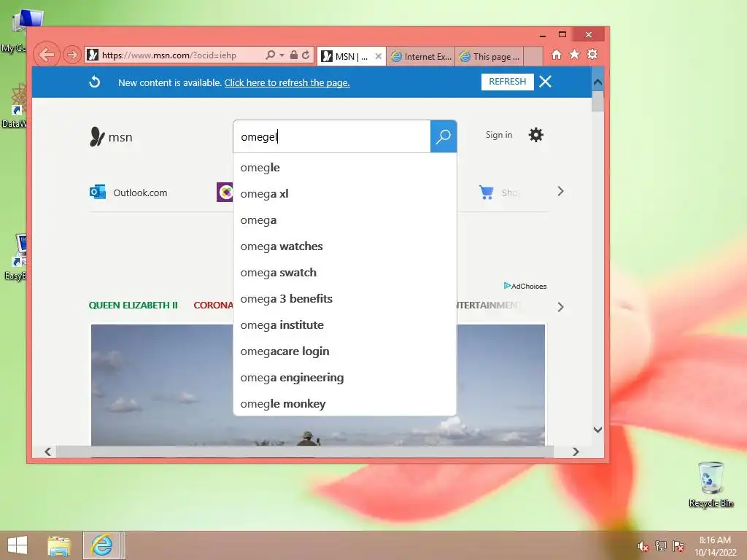Open File Explorer from taskbar
This screenshot has height=560, width=747.
tap(59, 545)
